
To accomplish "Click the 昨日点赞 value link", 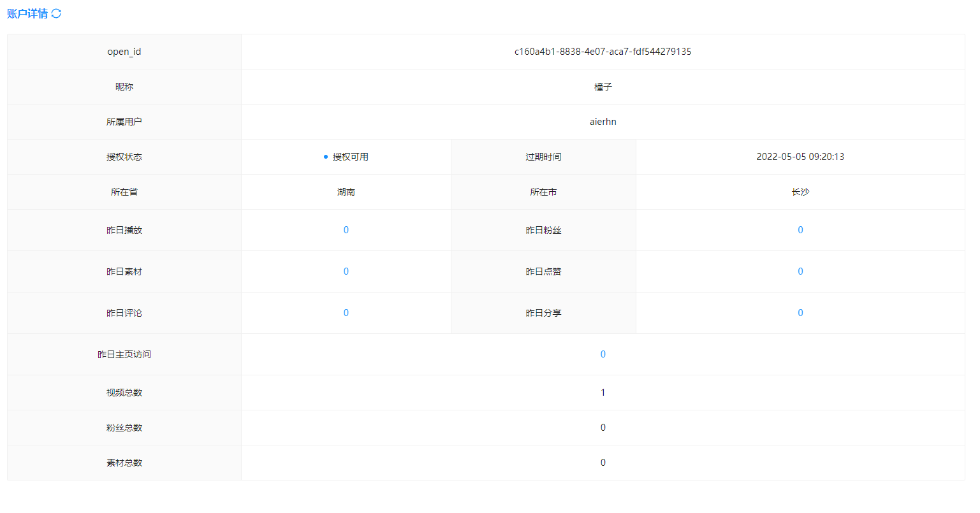I will [800, 271].
